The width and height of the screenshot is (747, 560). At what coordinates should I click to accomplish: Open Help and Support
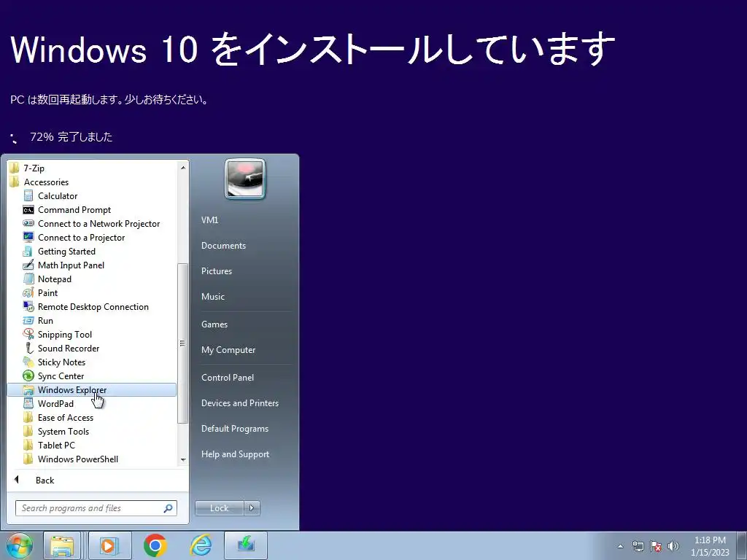[235, 454]
